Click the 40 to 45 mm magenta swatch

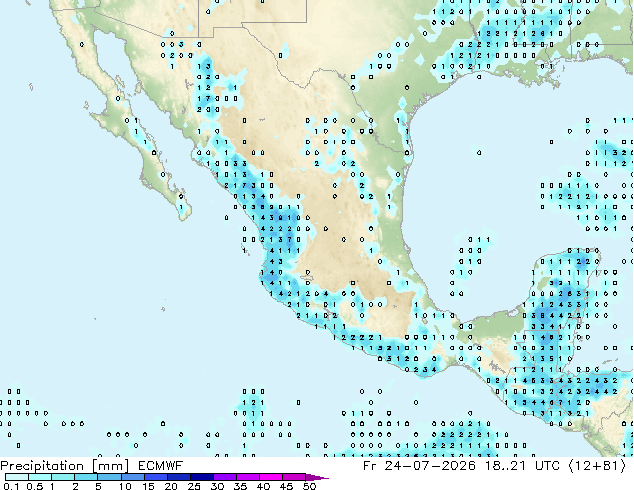point(271,477)
